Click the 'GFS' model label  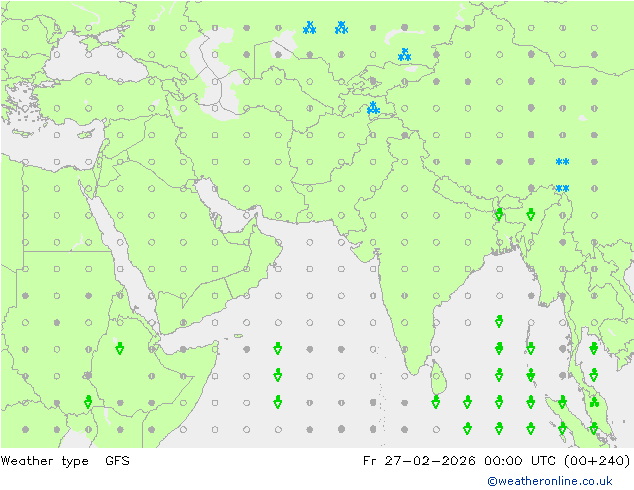[117, 460]
